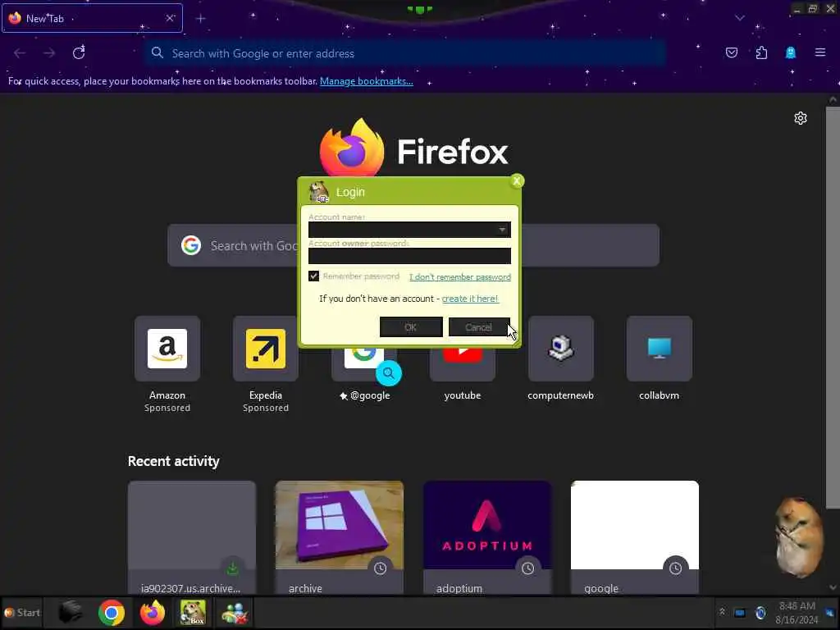Select the New Tab browser tab
Image resolution: width=840 pixels, height=630 pixels.
coord(92,18)
